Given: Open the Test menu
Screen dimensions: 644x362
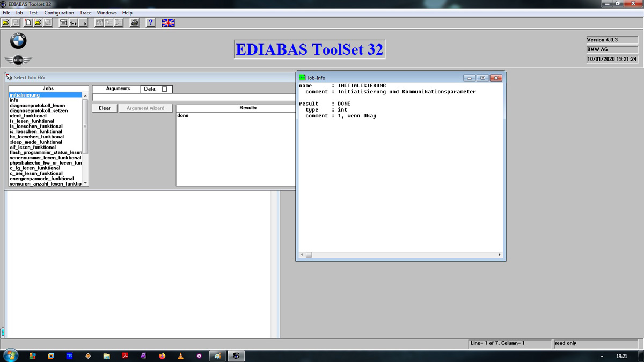Looking at the screenshot, I should click(33, 13).
